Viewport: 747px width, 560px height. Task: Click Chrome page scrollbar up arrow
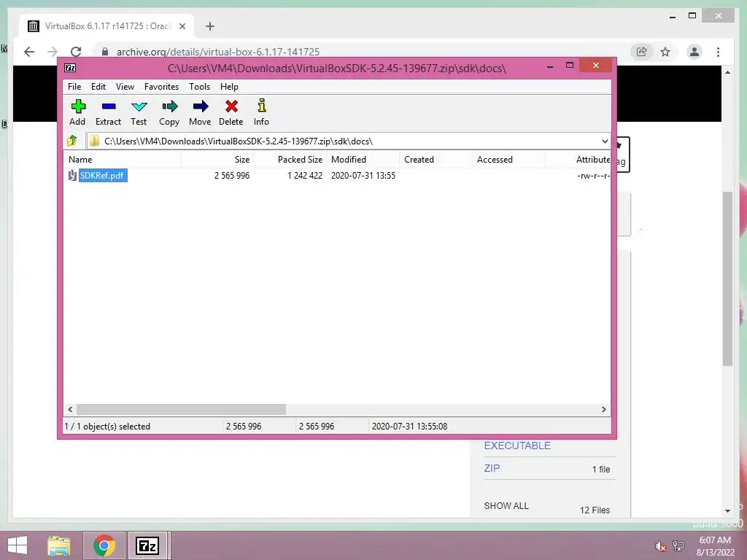[727, 72]
